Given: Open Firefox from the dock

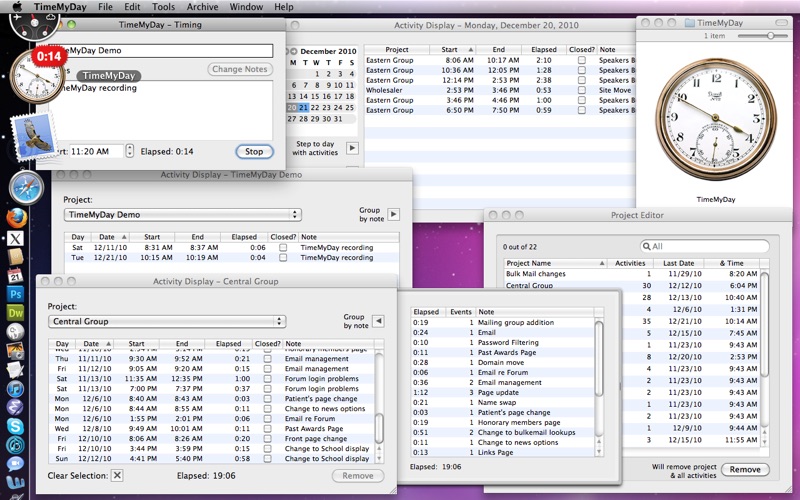Looking at the screenshot, I should coord(16,218).
